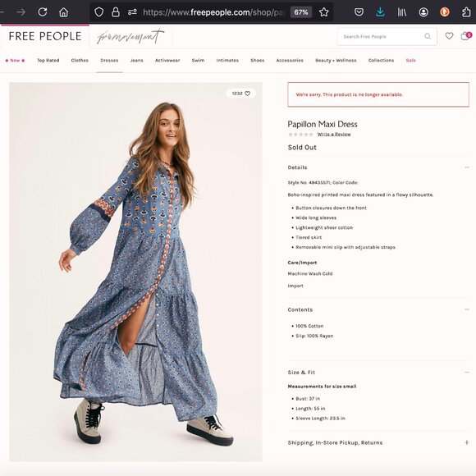Click the Bust: 37 in measurement
The image size is (476, 476).
pyautogui.click(x=308, y=399)
